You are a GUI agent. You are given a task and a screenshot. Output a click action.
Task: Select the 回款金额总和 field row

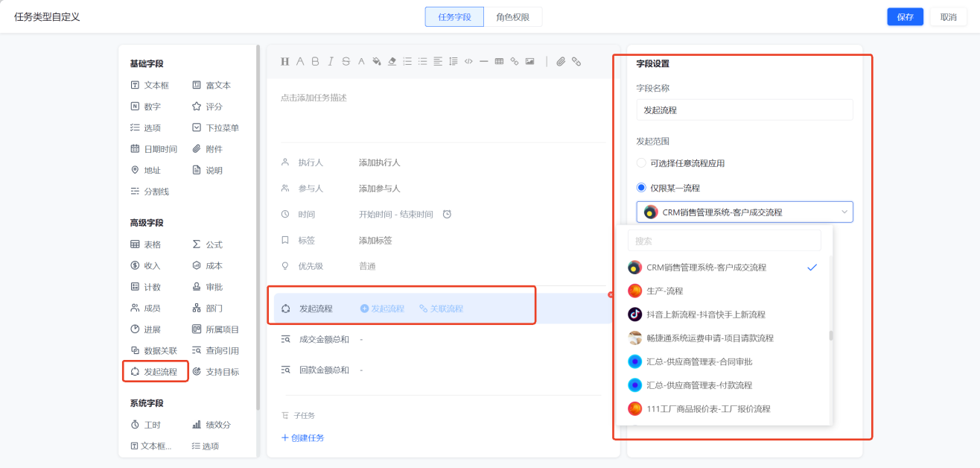[x=443, y=370]
